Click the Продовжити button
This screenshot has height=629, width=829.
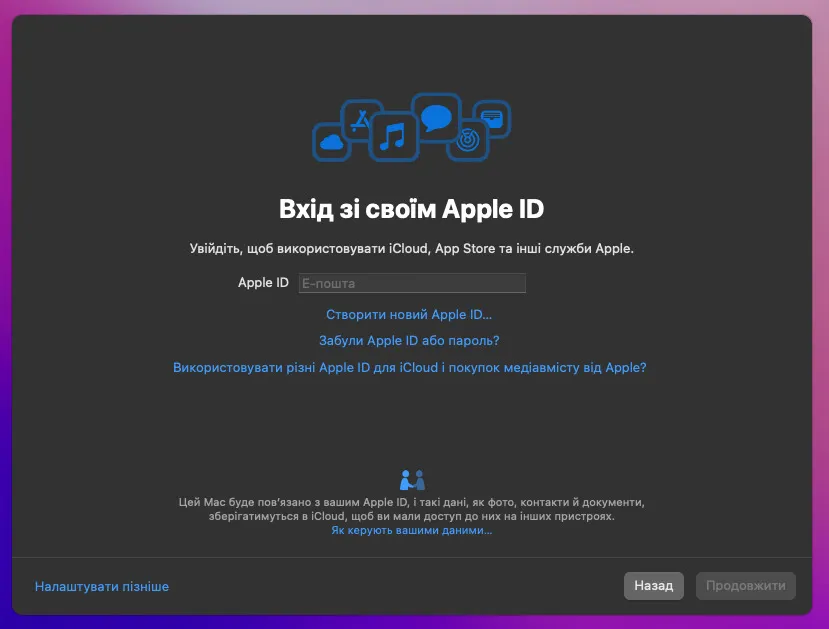click(x=745, y=586)
